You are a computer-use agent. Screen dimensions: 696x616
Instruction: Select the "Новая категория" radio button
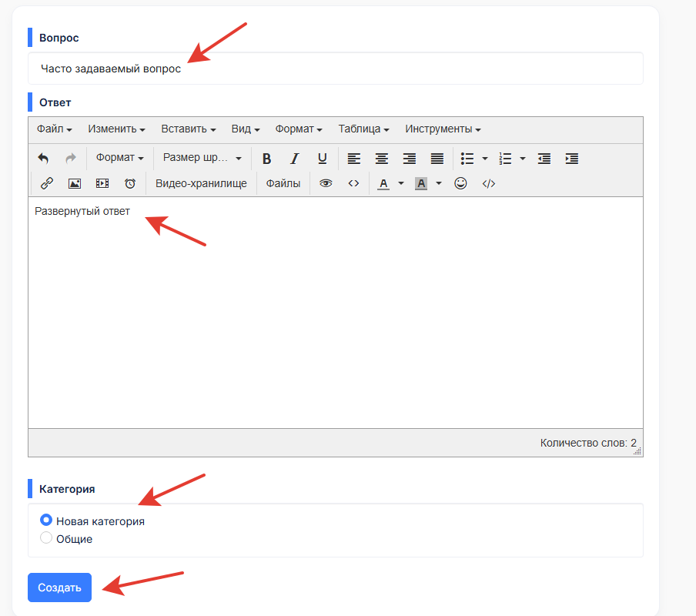tap(46, 521)
